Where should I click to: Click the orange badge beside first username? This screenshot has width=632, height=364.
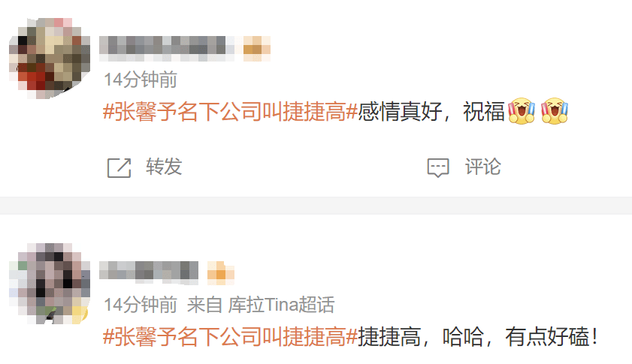257,48
